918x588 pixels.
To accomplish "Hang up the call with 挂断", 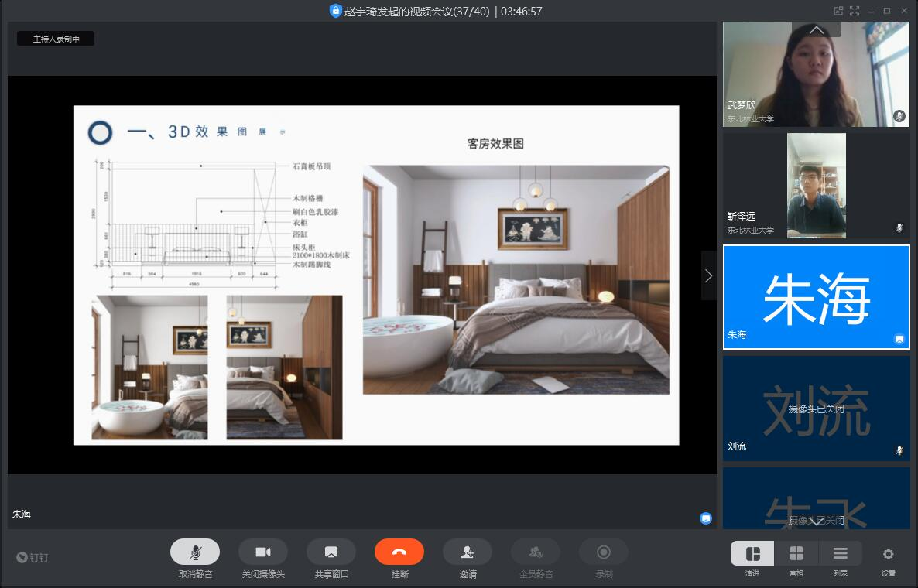I will click(399, 552).
